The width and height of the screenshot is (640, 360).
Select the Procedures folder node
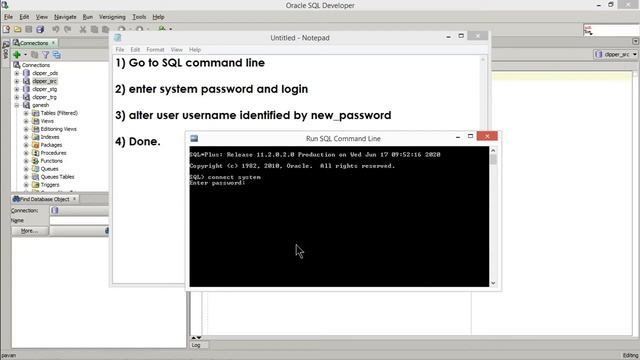coord(53,153)
